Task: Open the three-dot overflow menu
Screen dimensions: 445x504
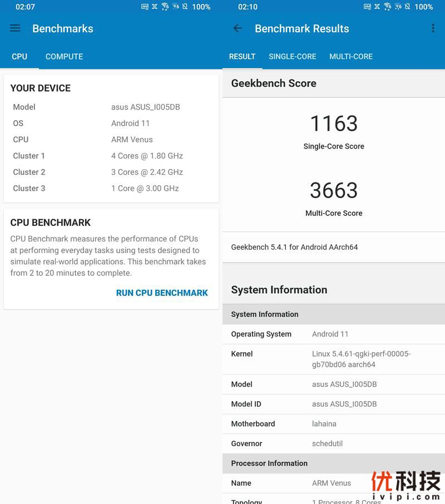Action: 433,28
